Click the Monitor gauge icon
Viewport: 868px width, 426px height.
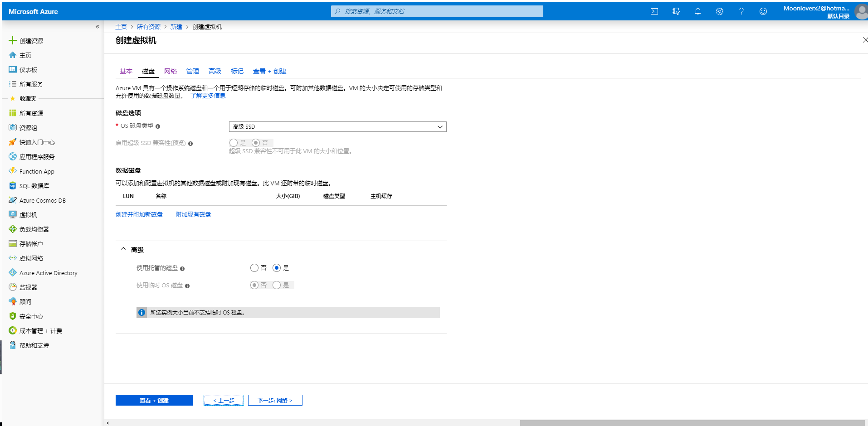pyautogui.click(x=13, y=287)
